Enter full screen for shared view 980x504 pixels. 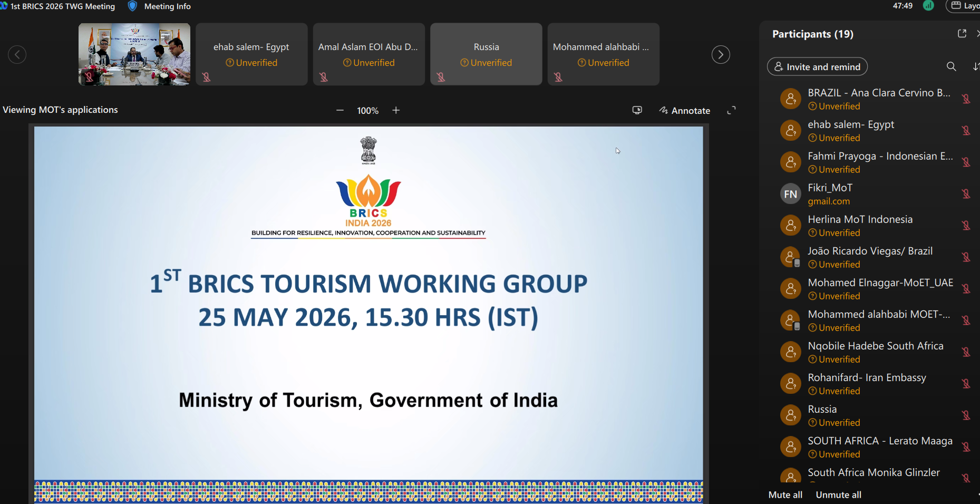click(731, 110)
